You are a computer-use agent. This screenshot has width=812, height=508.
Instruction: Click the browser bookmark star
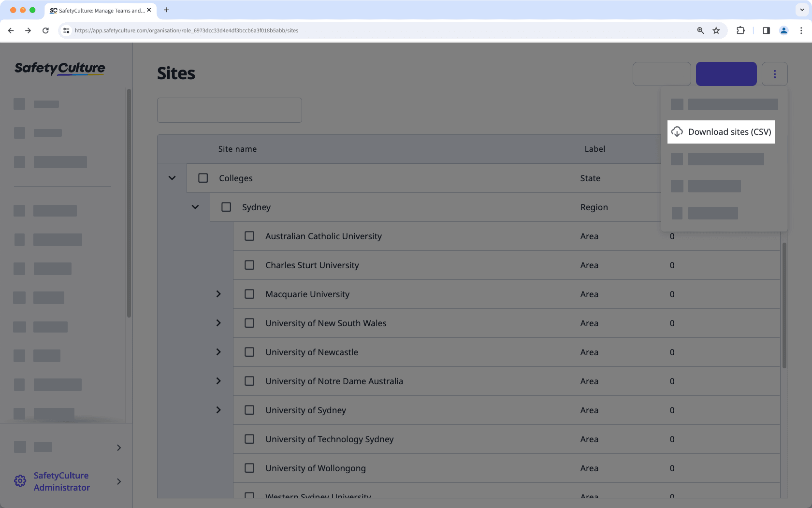716,30
